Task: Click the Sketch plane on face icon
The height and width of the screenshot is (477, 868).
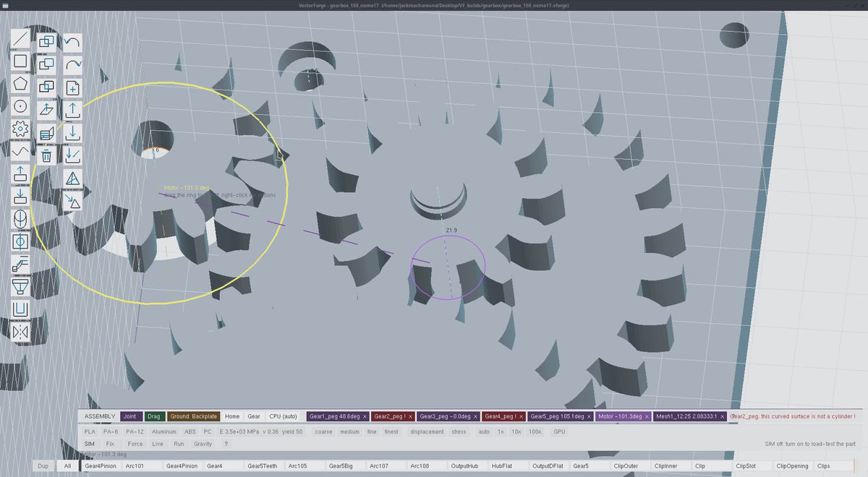Action: click(46, 111)
